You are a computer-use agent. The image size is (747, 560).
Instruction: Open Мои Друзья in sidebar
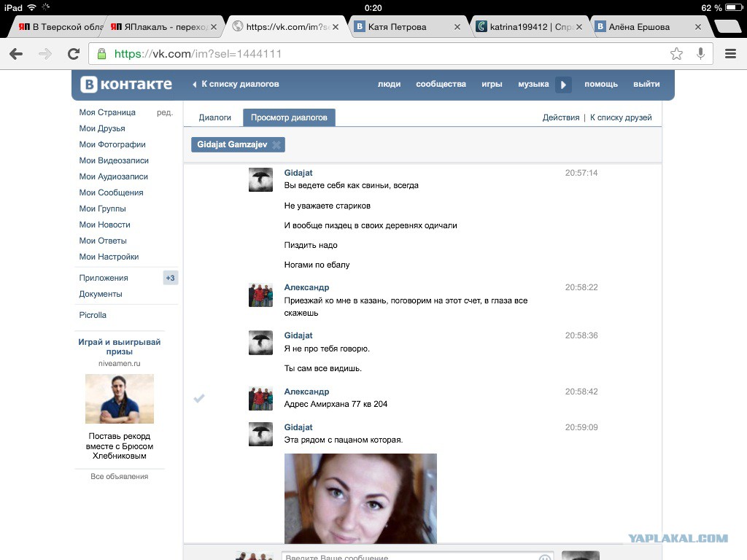click(x=102, y=128)
